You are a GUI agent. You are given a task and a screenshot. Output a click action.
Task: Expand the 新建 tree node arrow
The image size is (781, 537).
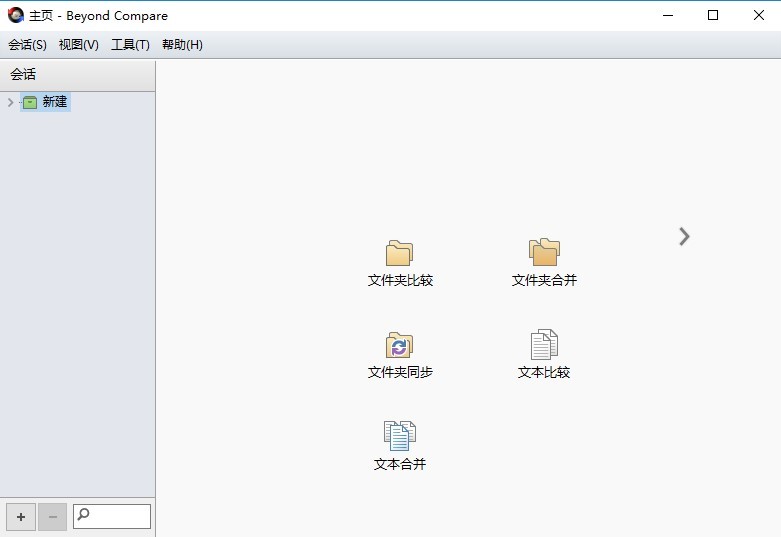(10, 102)
